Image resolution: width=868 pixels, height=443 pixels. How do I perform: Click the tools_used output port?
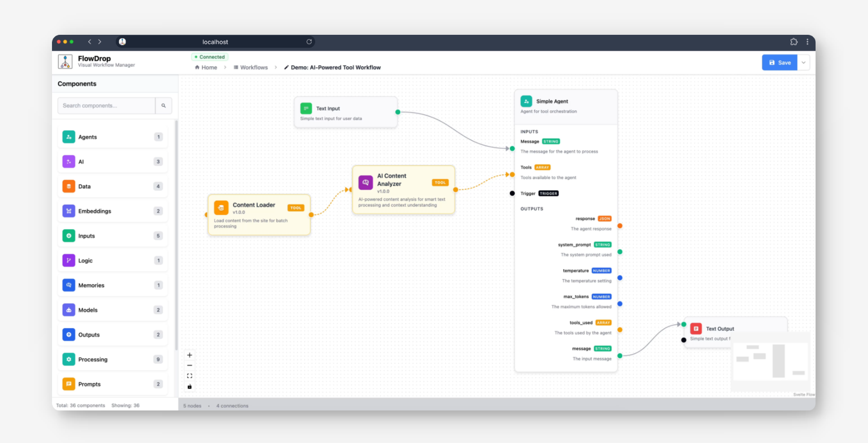[x=620, y=330]
